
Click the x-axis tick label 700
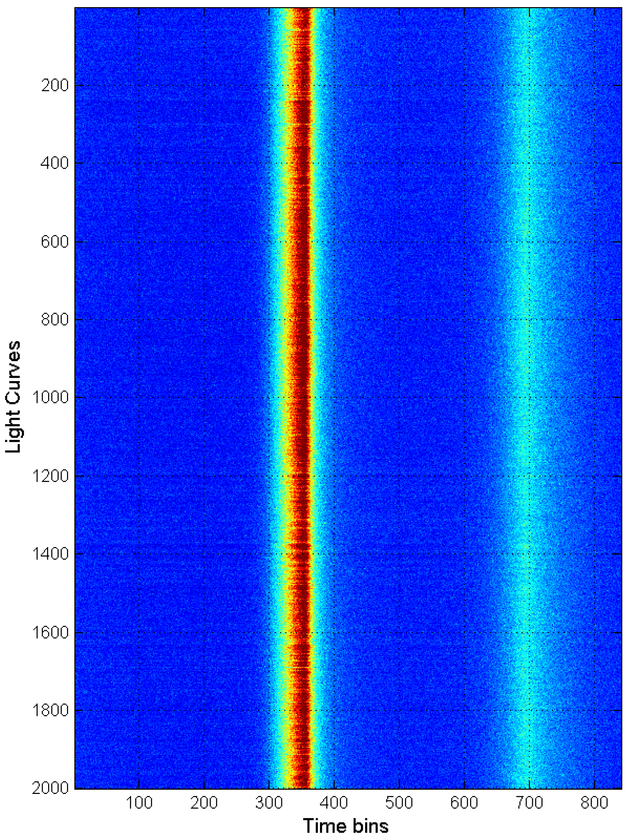(529, 803)
